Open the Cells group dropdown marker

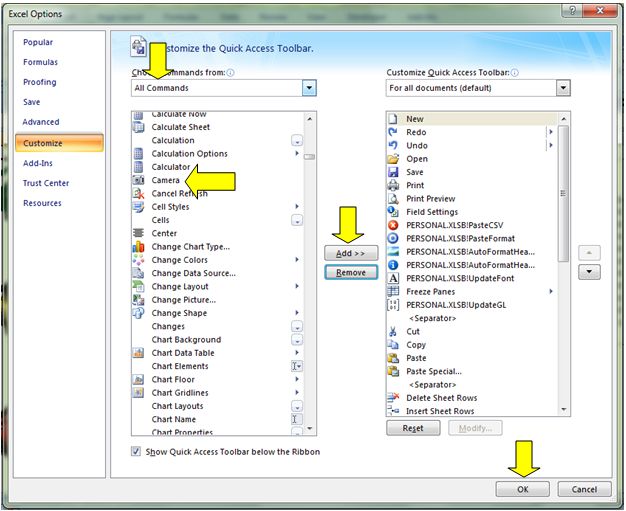point(297,220)
